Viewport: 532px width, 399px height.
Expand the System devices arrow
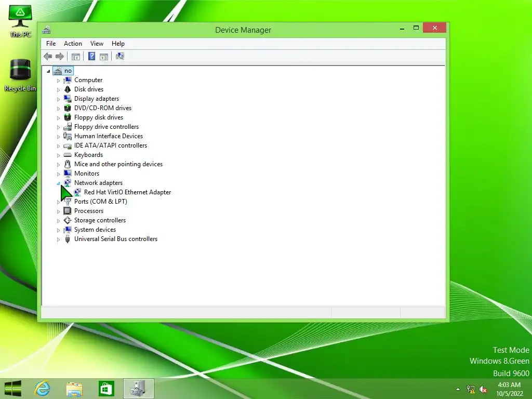pyautogui.click(x=58, y=230)
